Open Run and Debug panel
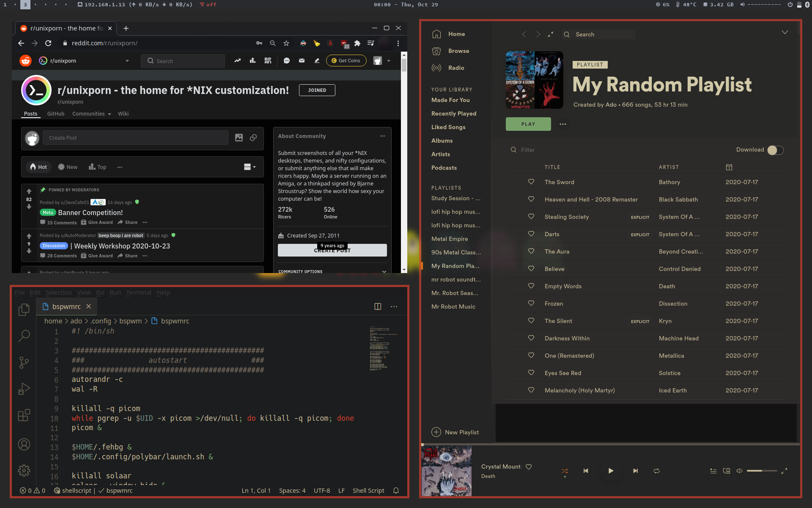This screenshot has height=508, width=812. coord(24,389)
